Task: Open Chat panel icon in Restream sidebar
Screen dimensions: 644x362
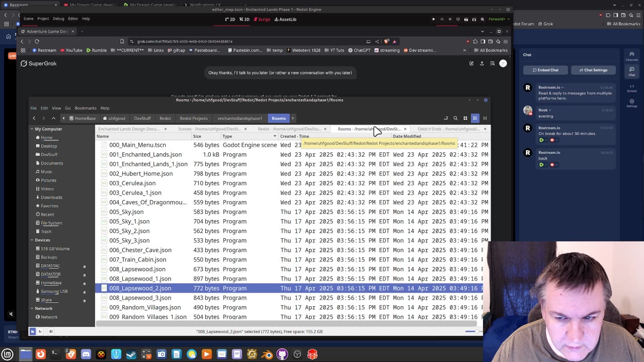Action: pos(632,71)
